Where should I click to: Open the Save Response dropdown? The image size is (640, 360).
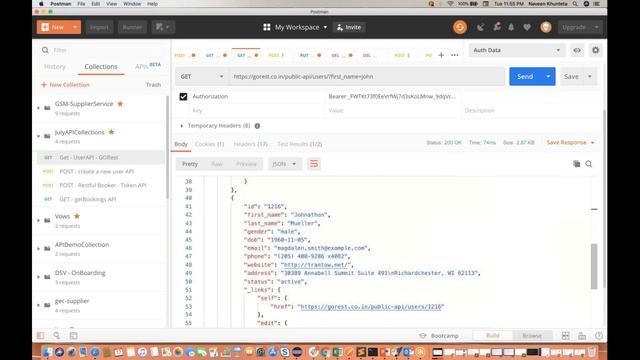pyautogui.click(x=570, y=142)
